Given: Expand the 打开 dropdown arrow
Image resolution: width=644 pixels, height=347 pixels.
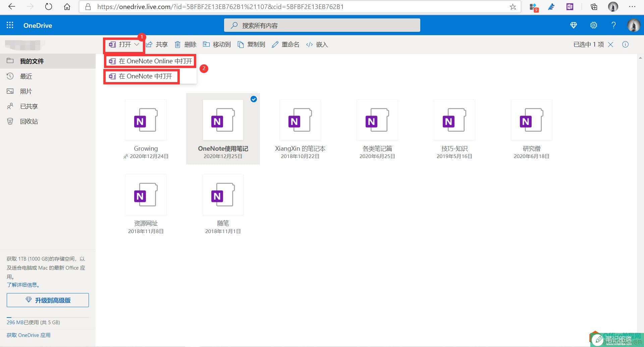Looking at the screenshot, I should point(137,45).
